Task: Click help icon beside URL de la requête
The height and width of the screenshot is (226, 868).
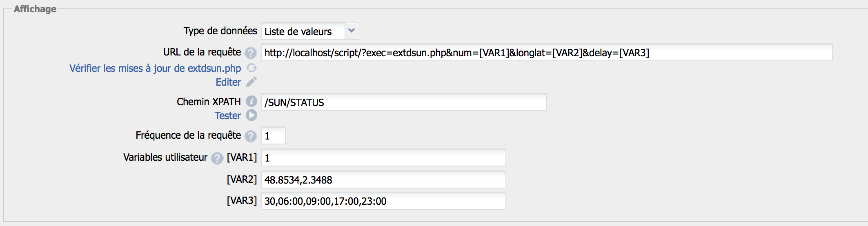Action: tap(251, 53)
